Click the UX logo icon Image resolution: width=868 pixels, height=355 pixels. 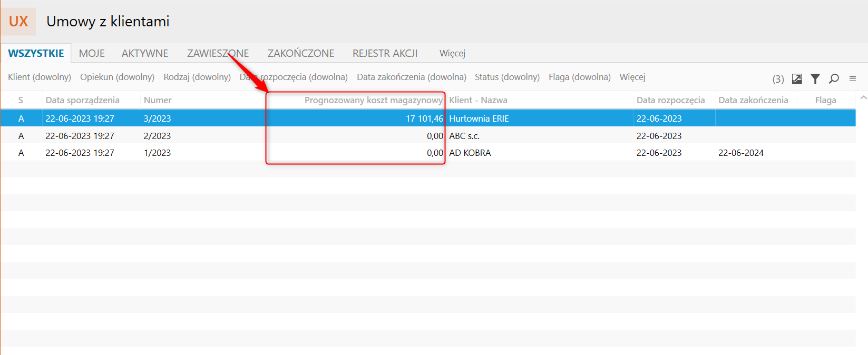pos(18,22)
